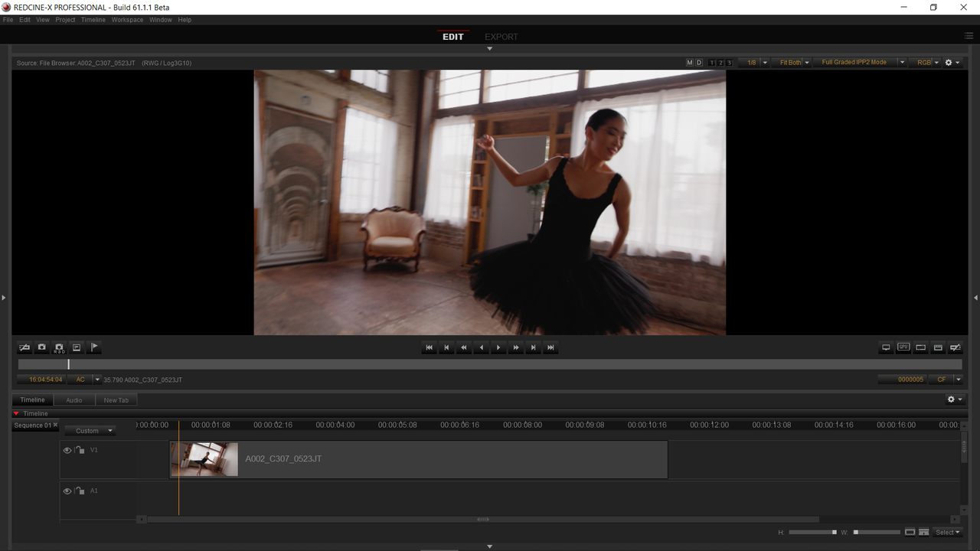Step forward one frame
This screenshot has width=980, height=551.
point(534,347)
